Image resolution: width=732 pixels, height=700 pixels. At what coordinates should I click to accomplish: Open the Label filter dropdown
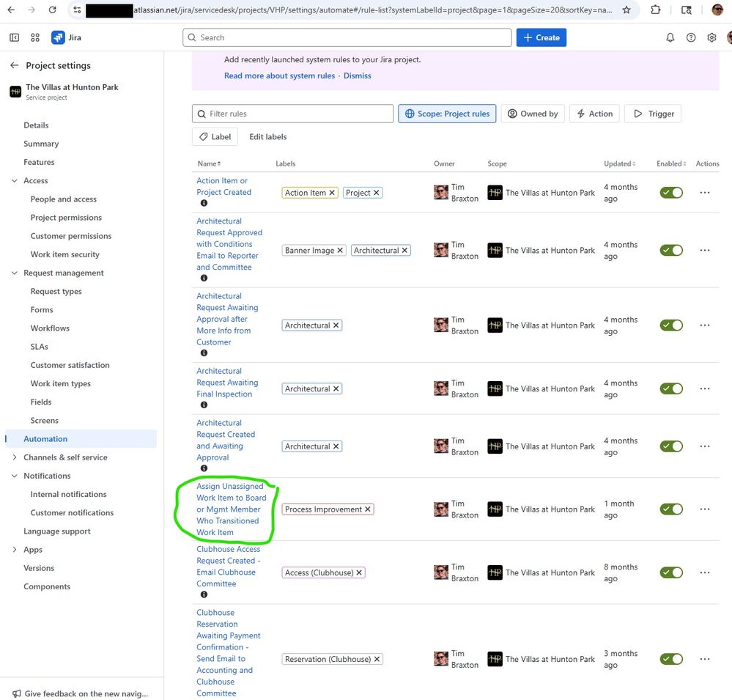pyautogui.click(x=215, y=137)
